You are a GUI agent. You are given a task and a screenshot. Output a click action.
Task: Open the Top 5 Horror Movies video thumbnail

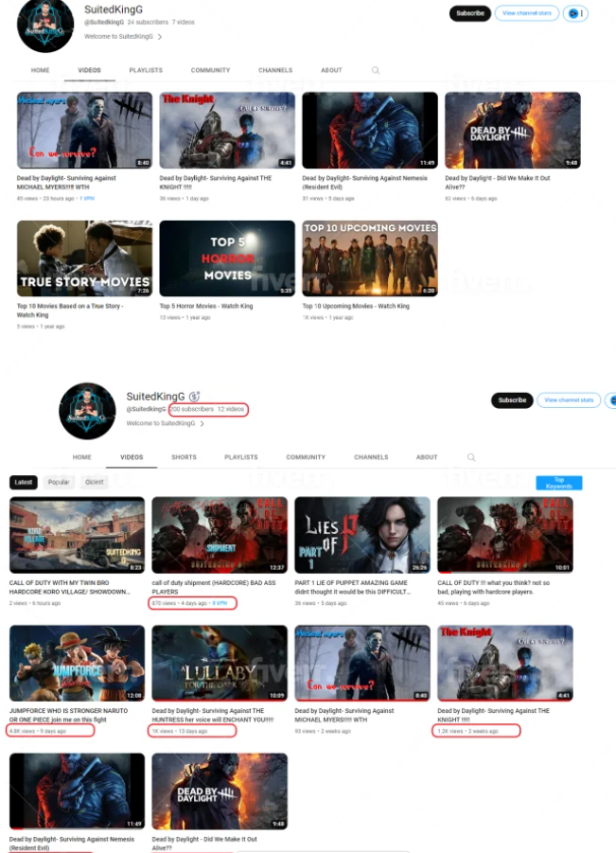pos(227,258)
